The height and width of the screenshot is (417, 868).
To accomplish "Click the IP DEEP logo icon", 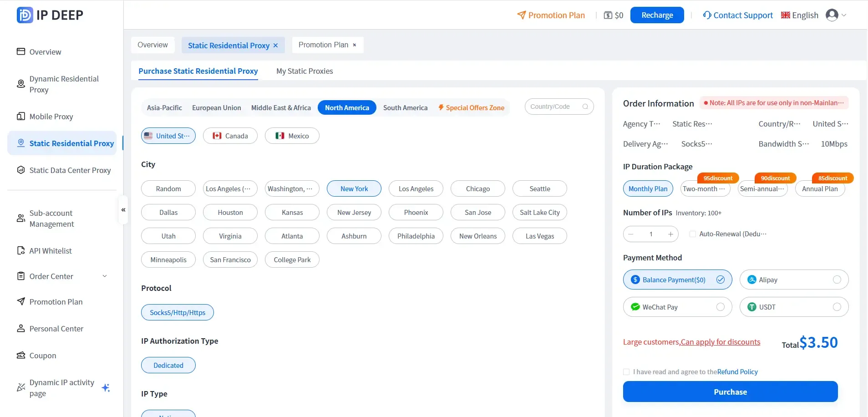I will pos(25,15).
